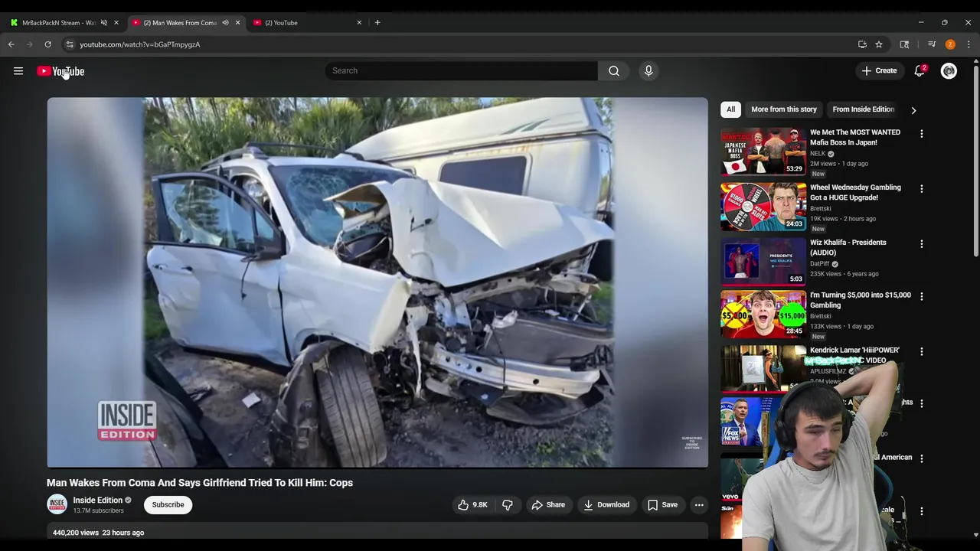Start voice search with microphone icon
The width and height of the screenshot is (980, 551).
point(648,71)
